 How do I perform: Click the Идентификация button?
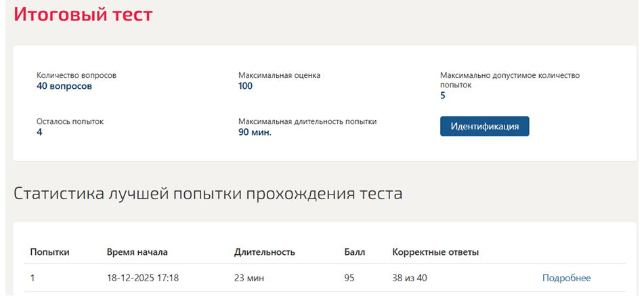485,126
